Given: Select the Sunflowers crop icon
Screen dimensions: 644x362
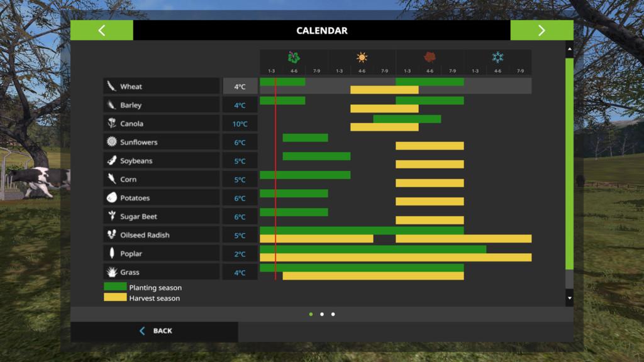Looking at the screenshot, I should [x=112, y=142].
